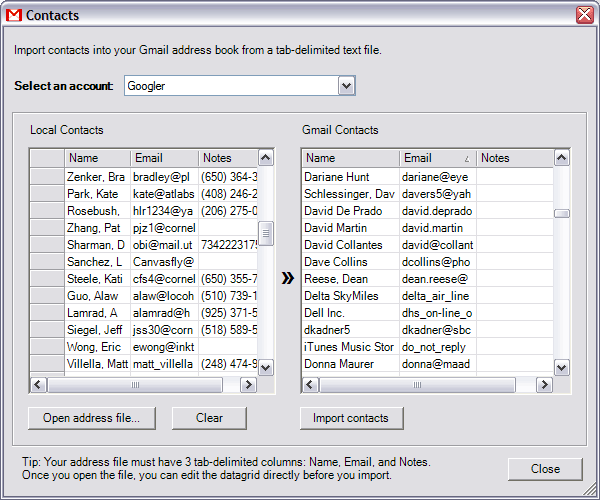Click the window resize grip at the bottom-right corner
600x500 pixels.
(590, 490)
